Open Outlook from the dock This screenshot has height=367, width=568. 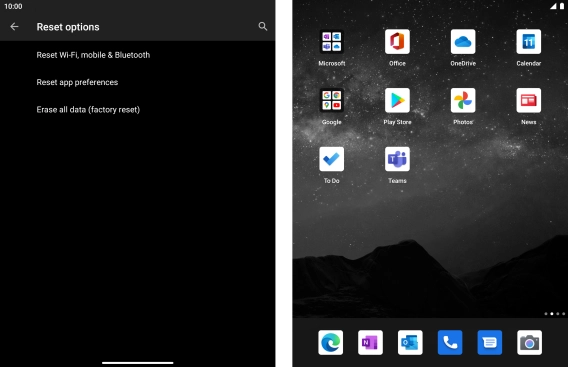tap(410, 342)
